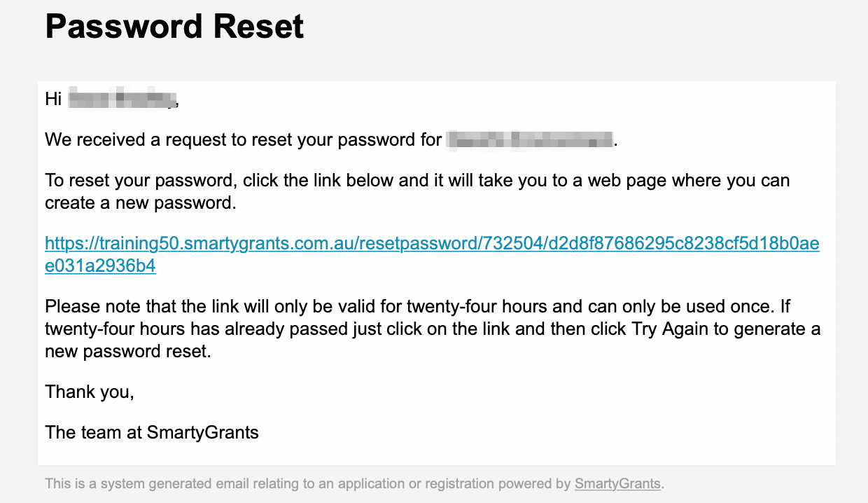868x503 pixels.
Task: Click the blurred account name in the first sentence
Action: tap(529, 140)
